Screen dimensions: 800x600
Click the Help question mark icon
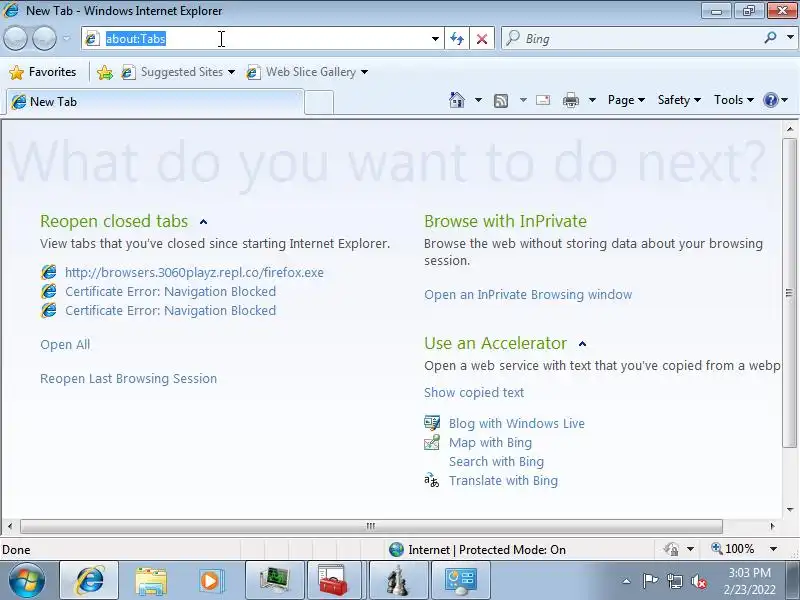click(x=770, y=100)
